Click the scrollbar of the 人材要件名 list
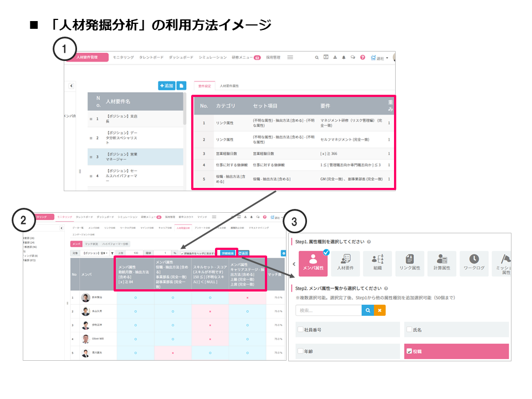532x399 pixels. click(185, 109)
